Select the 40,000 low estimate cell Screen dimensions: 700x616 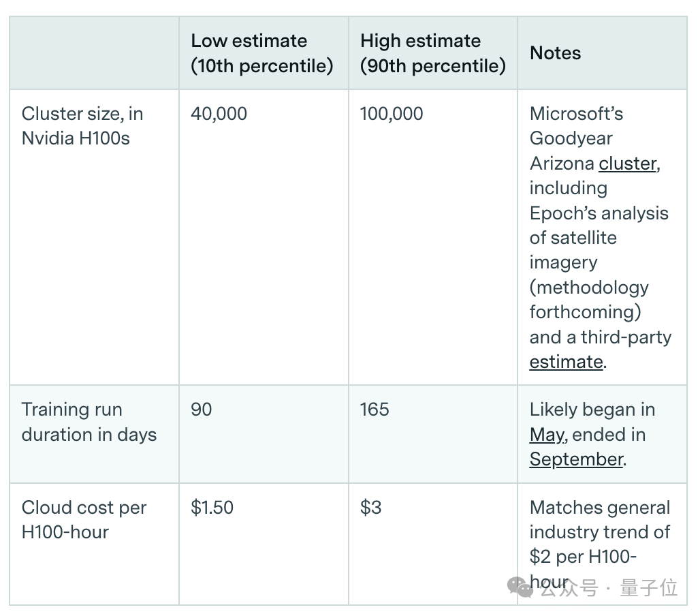pyautogui.click(x=219, y=114)
